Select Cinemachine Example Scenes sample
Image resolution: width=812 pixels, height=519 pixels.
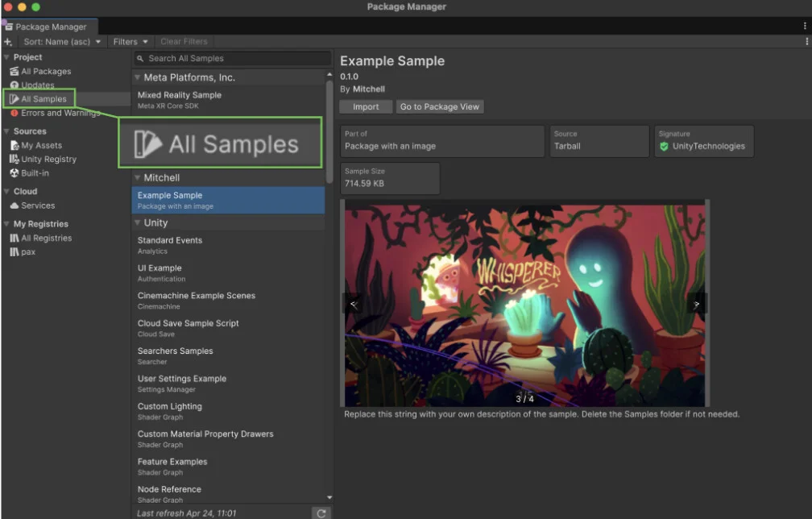(229, 301)
